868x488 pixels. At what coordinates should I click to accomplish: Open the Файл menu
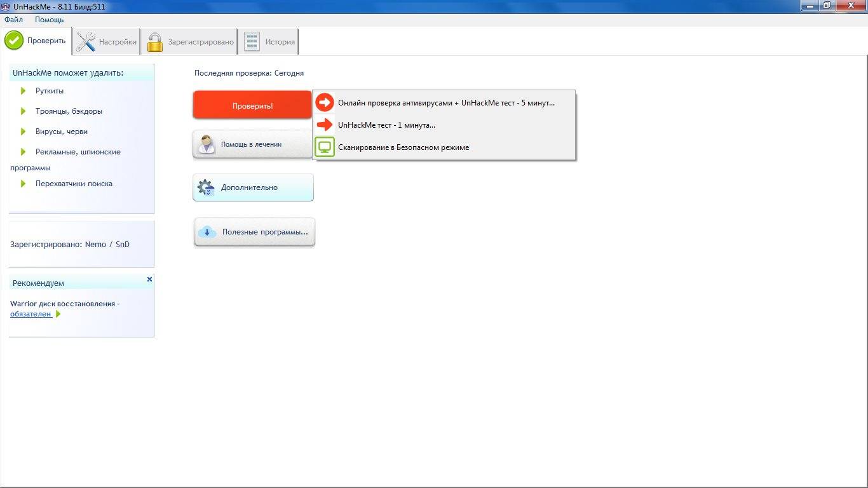pyautogui.click(x=13, y=20)
